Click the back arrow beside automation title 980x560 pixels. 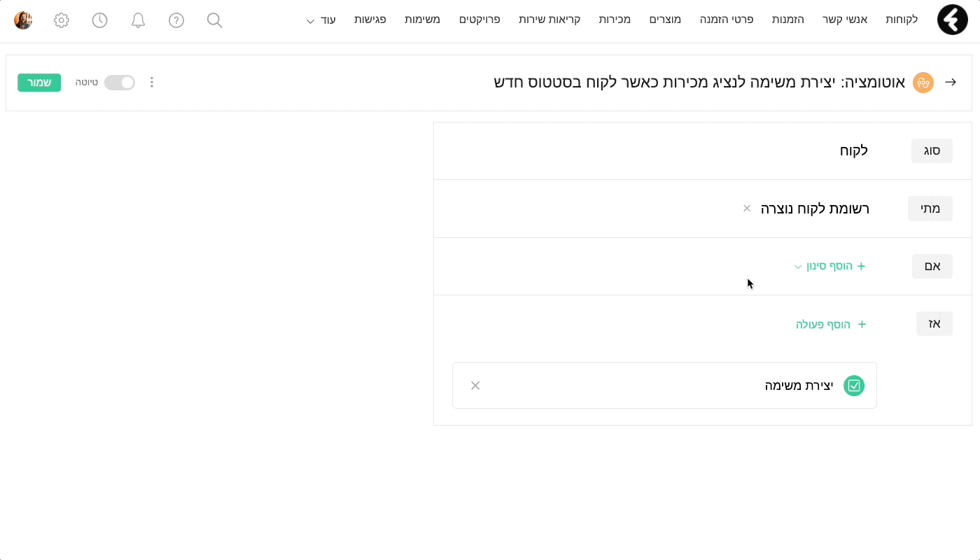[951, 82]
